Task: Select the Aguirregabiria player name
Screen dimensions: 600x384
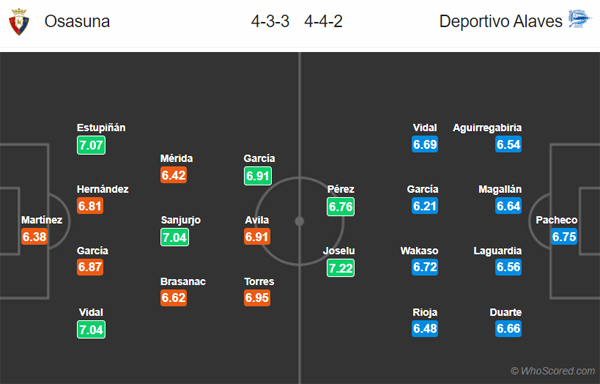Action: click(x=487, y=128)
